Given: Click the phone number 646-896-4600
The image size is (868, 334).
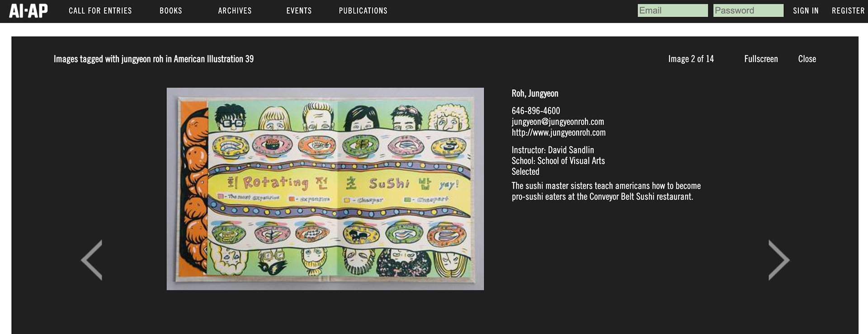Looking at the screenshot, I should pyautogui.click(x=536, y=111).
